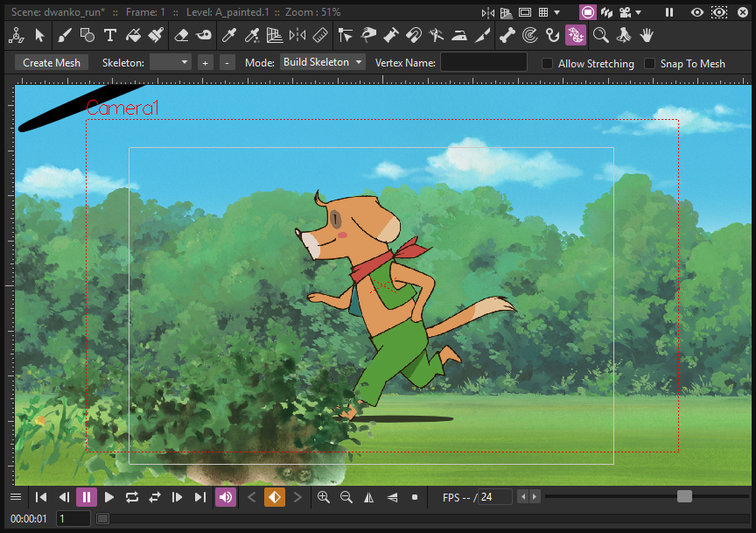Click the Vertex Name input field

click(484, 62)
